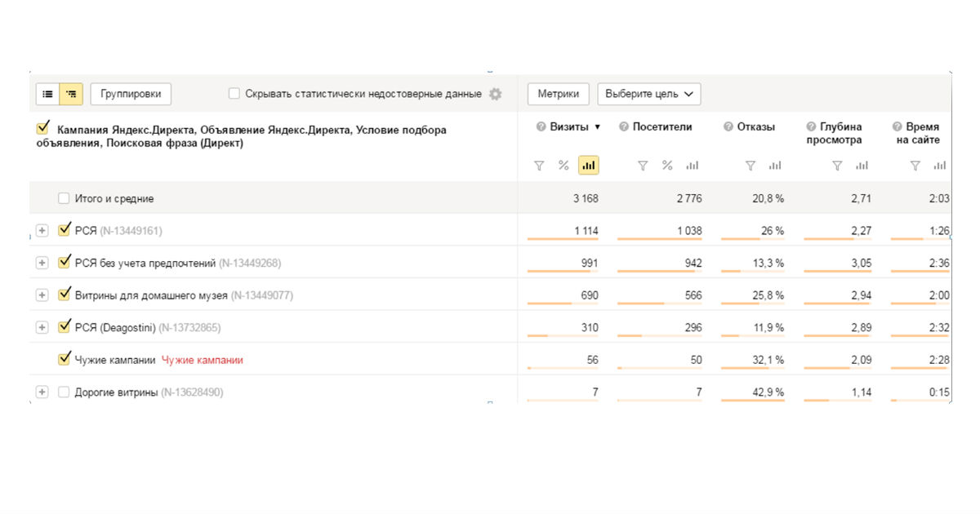
Task: Expand РСЯ (Deagostini) row
Action: click(x=42, y=327)
